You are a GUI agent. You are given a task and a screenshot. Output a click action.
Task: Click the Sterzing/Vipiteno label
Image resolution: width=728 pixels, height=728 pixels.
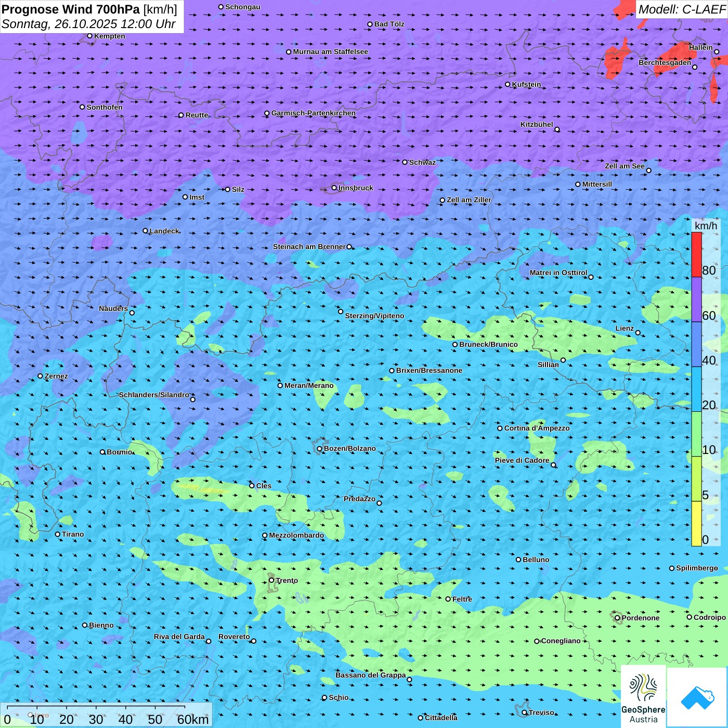(374, 316)
